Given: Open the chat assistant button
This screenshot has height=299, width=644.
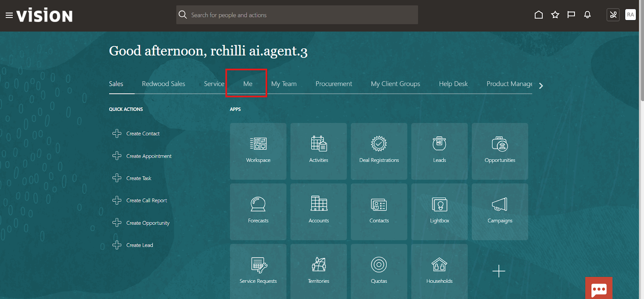Looking at the screenshot, I should pos(599,289).
